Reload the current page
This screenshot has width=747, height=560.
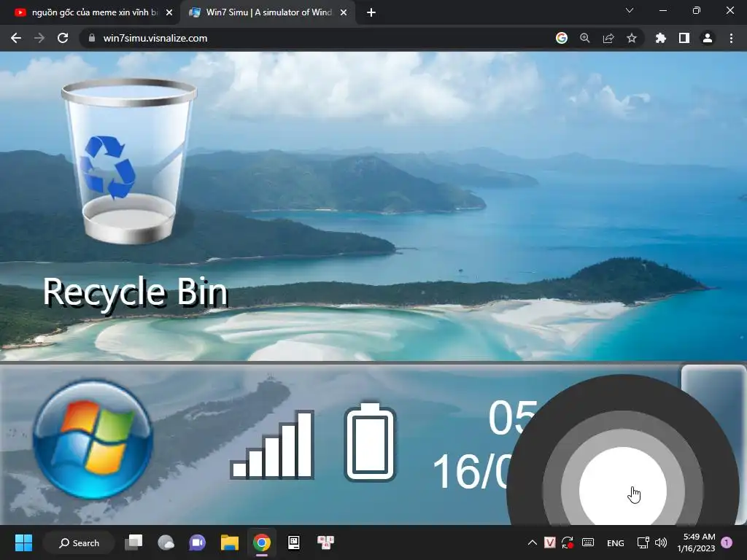click(x=63, y=38)
